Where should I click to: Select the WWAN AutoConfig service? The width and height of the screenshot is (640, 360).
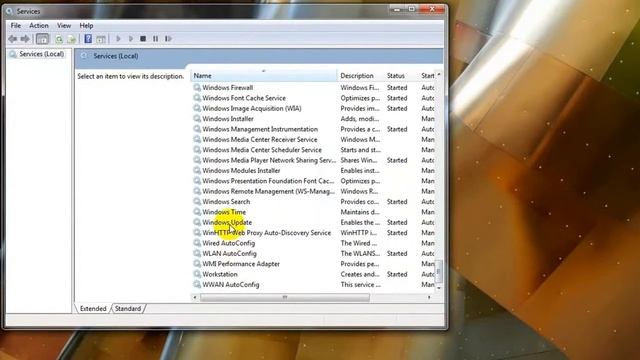231,284
